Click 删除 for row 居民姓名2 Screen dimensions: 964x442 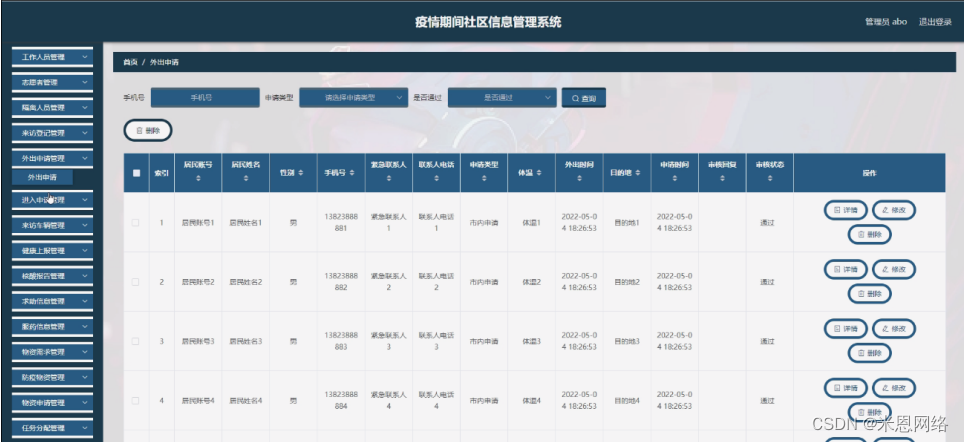pos(869,293)
